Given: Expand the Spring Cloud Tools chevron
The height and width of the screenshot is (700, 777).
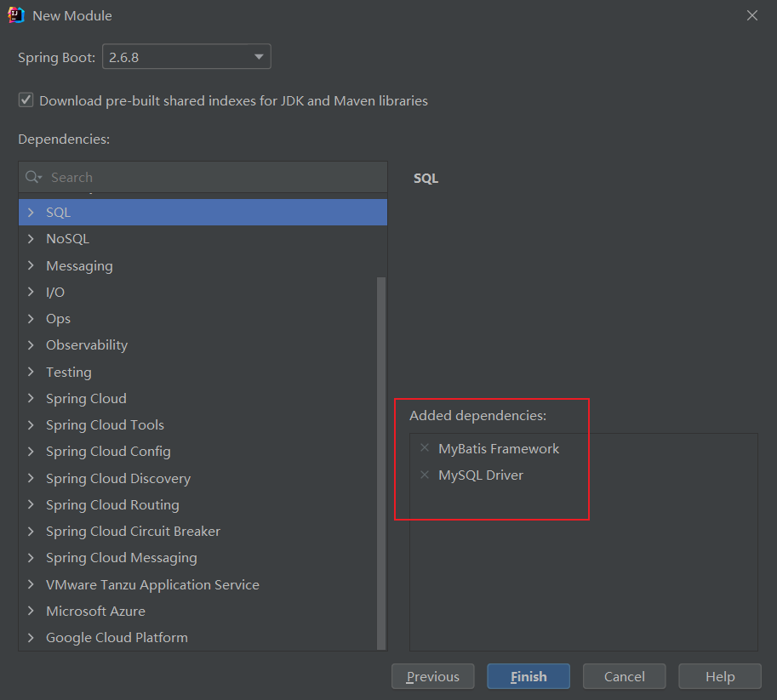Looking at the screenshot, I should [31, 425].
